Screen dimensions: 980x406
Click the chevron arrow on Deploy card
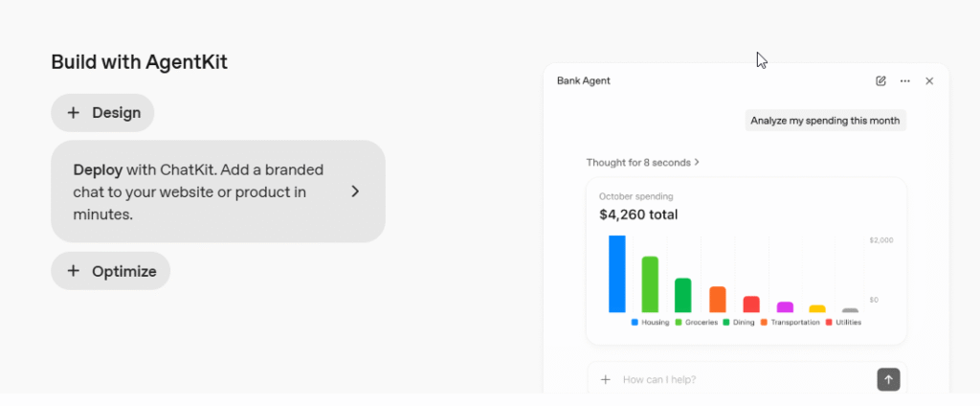click(355, 192)
